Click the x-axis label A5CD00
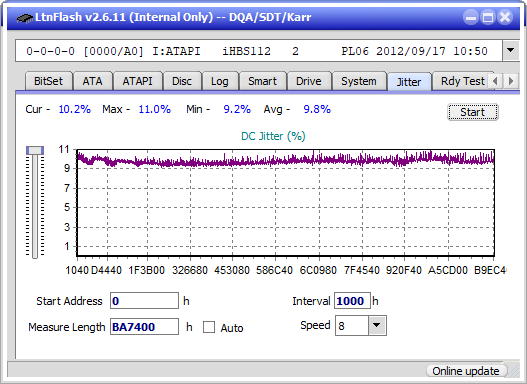The image size is (527, 384). tap(448, 270)
